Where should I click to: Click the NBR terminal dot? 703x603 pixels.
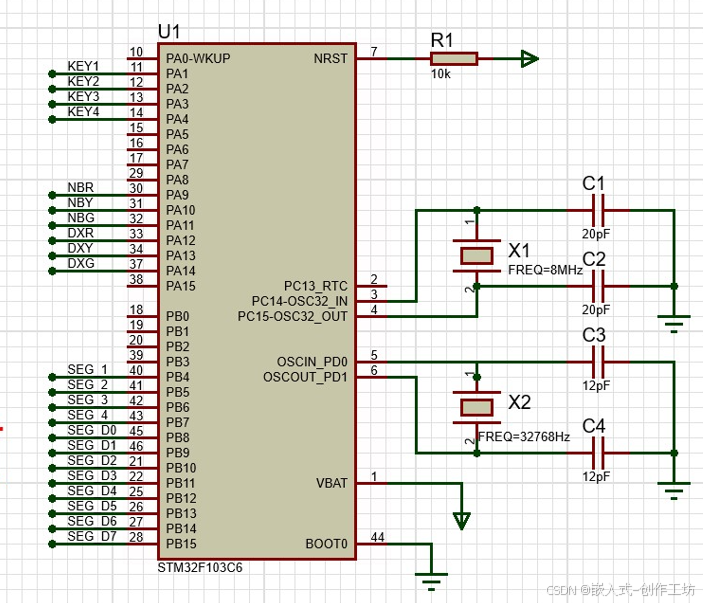click(52, 195)
